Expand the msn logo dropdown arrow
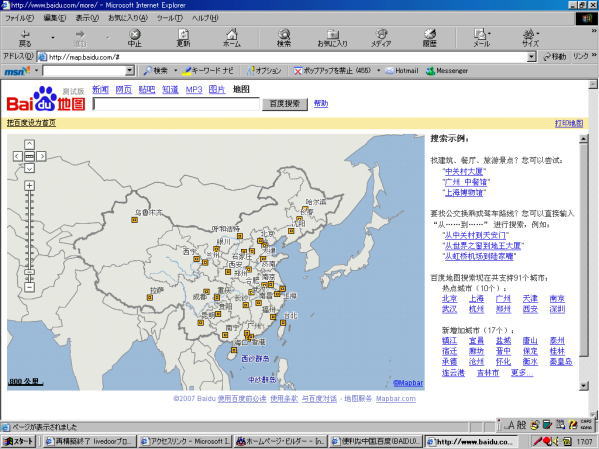Screen dimensions: 599x449 tap(37, 71)
